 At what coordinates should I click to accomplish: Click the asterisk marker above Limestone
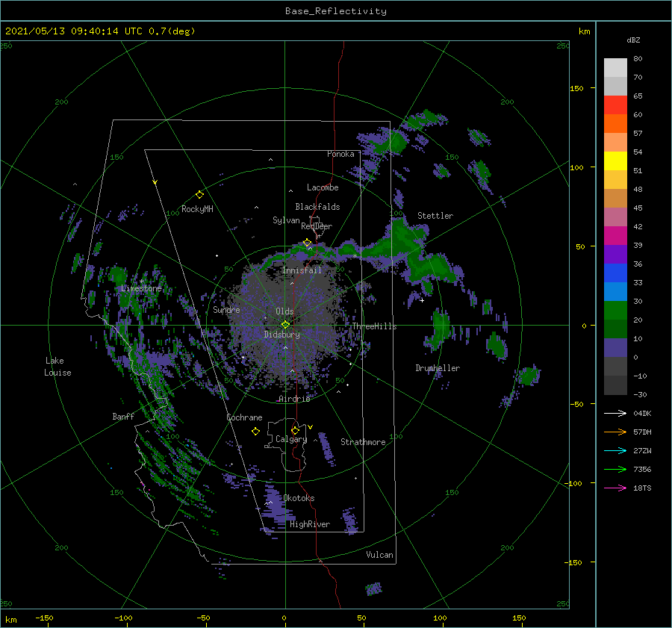[141, 282]
